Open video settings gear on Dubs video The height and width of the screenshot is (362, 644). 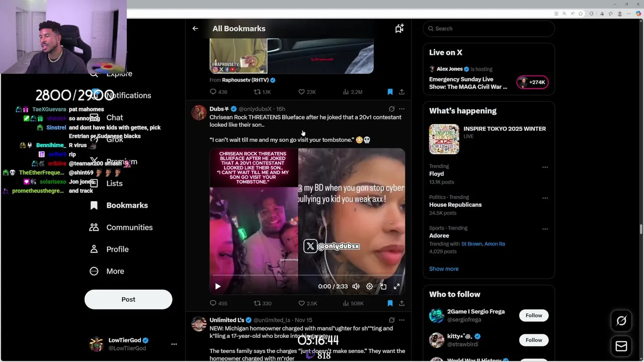point(369,286)
